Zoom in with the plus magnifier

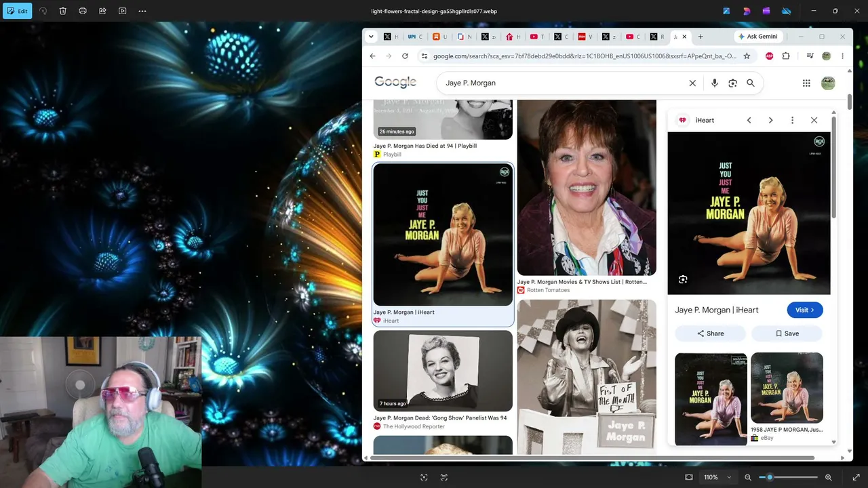pyautogui.click(x=829, y=477)
